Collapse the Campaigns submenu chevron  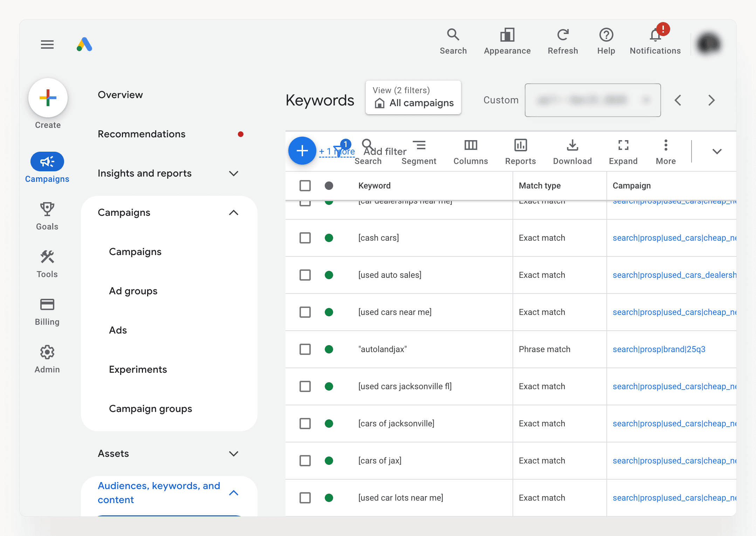234,213
